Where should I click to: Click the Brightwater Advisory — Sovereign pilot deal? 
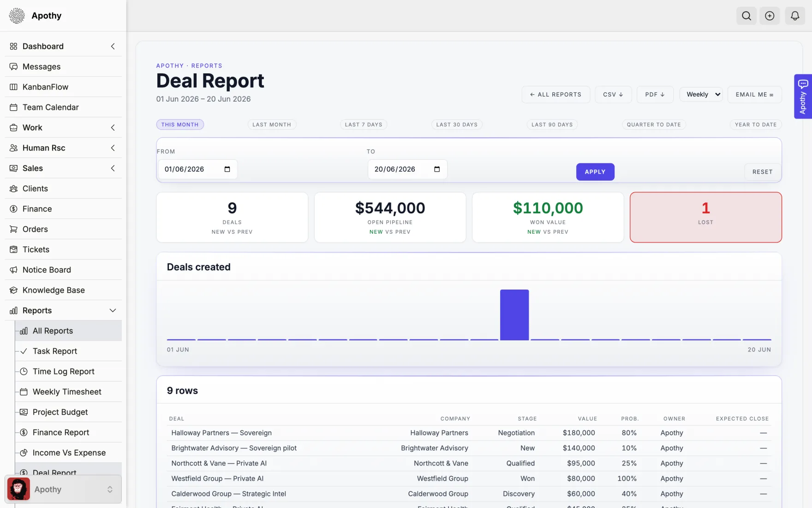[x=234, y=448]
